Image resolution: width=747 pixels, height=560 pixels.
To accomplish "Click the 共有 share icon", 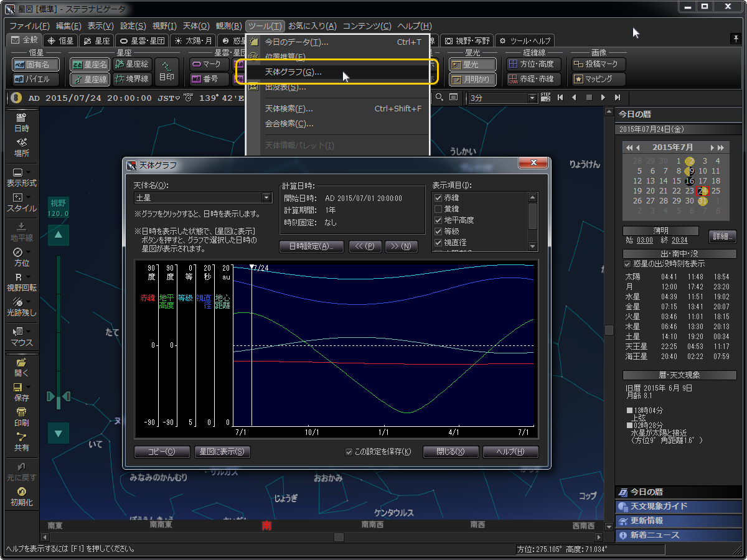I will (x=21, y=442).
